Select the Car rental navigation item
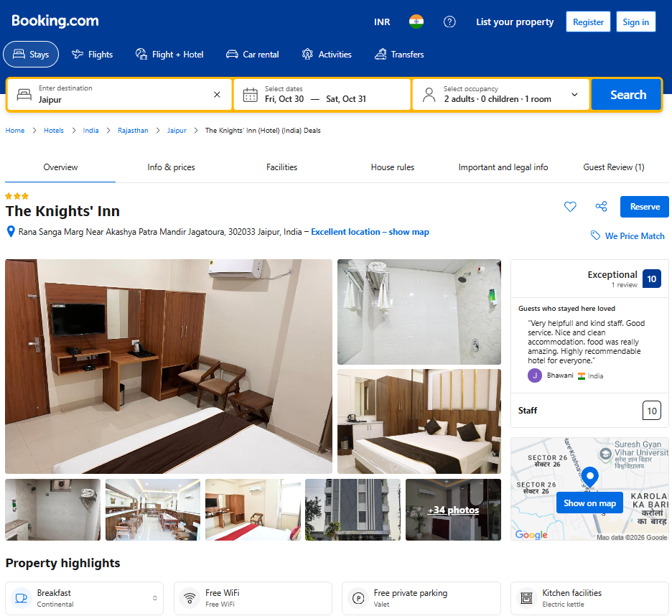Image resolution: width=672 pixels, height=616 pixels. (253, 55)
